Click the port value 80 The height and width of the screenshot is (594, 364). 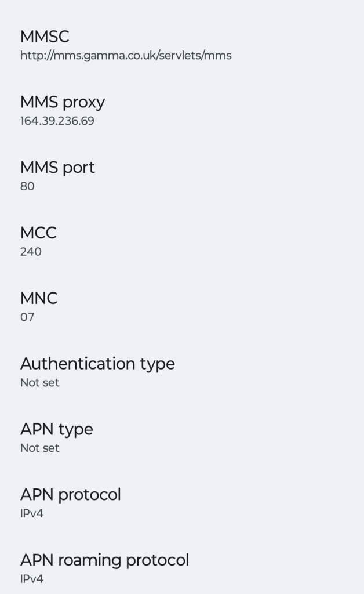point(27,186)
